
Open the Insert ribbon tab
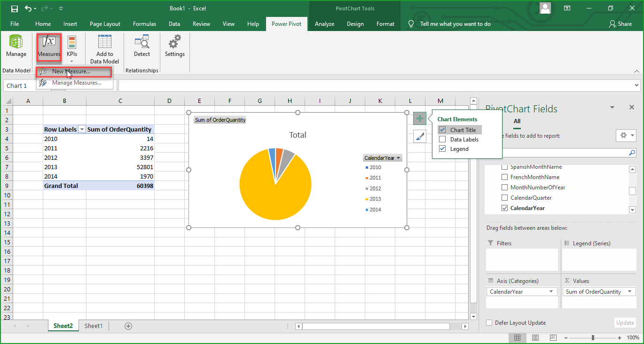[71, 24]
